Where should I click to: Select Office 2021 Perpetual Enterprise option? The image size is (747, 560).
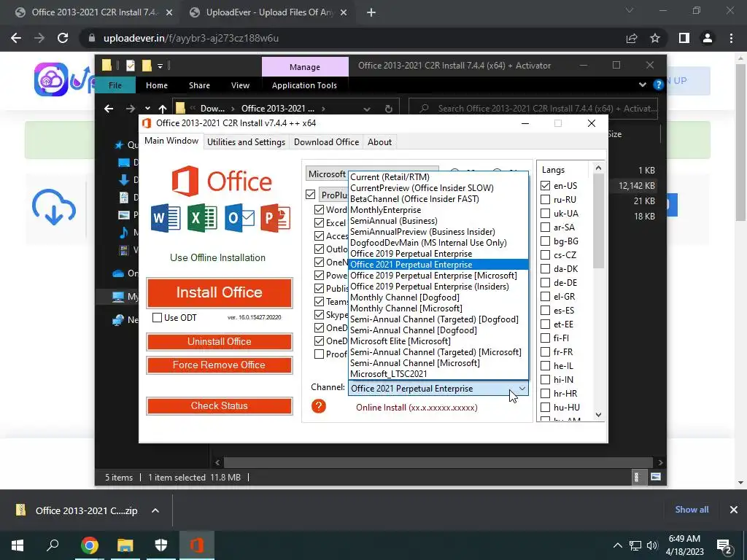[x=438, y=264]
